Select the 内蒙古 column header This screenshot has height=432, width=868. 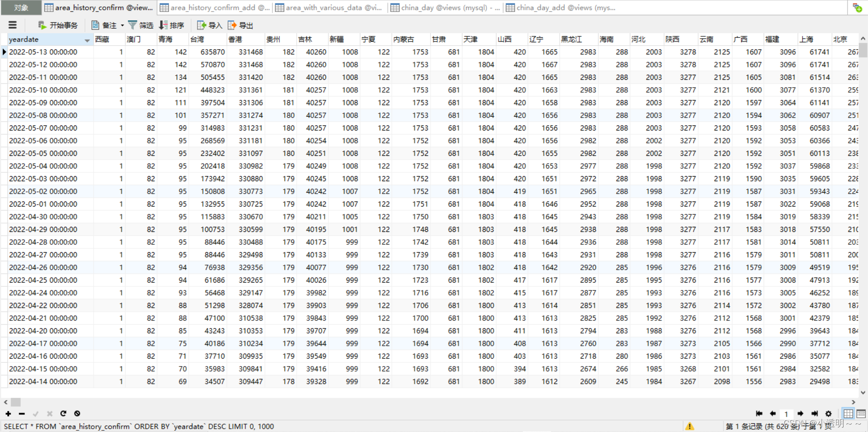411,39
